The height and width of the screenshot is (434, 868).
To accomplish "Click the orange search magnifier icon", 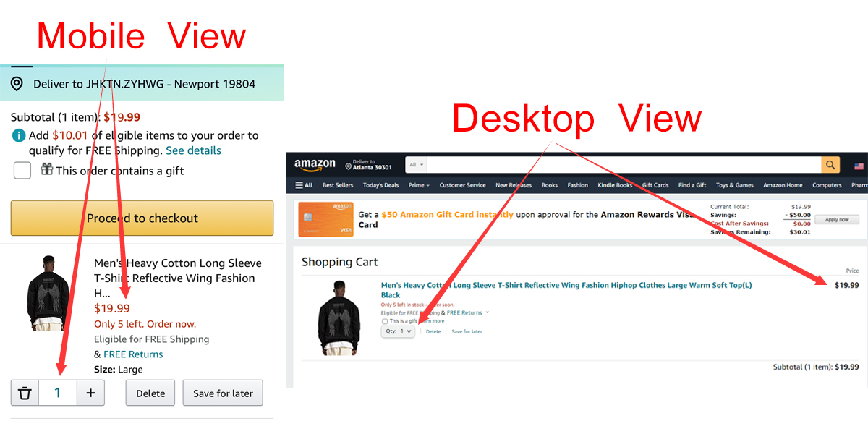I will point(830,165).
